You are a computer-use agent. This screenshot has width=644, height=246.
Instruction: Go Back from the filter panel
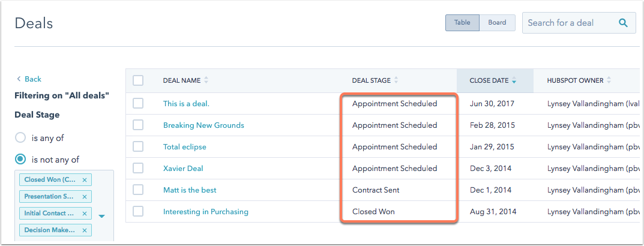tap(29, 79)
